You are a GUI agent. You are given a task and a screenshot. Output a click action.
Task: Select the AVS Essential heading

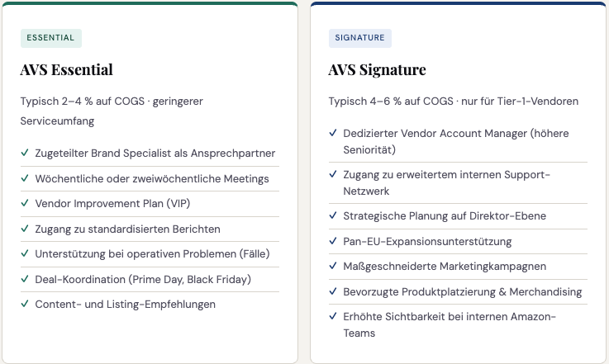point(66,70)
